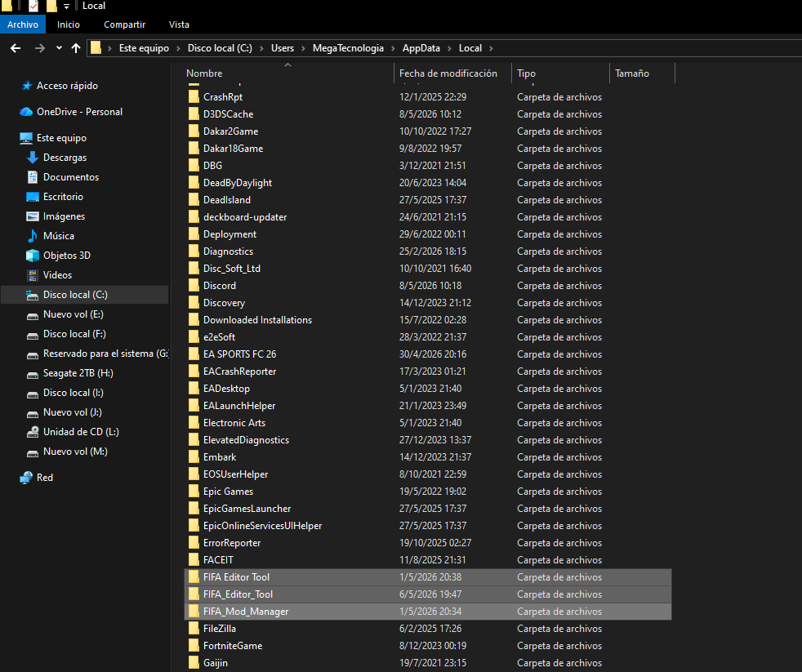Open Quick Access Toolbar customize dropdown
802x672 pixels.
66,7
